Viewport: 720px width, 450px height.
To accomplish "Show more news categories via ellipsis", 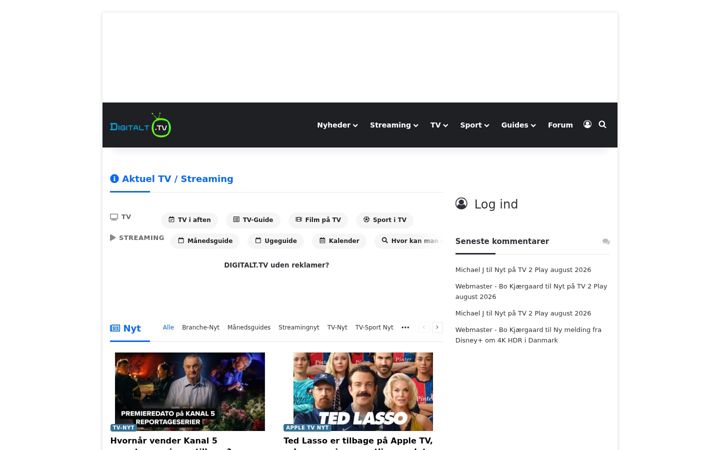I will pos(405,327).
